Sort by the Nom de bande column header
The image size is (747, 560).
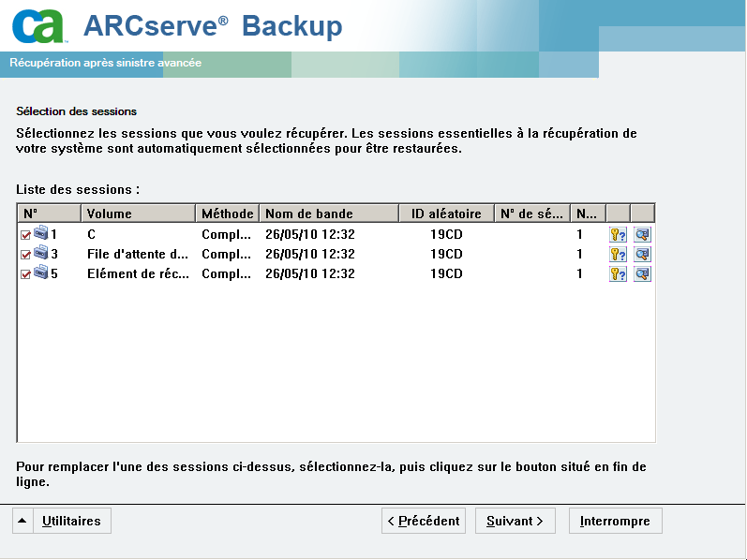(x=329, y=214)
